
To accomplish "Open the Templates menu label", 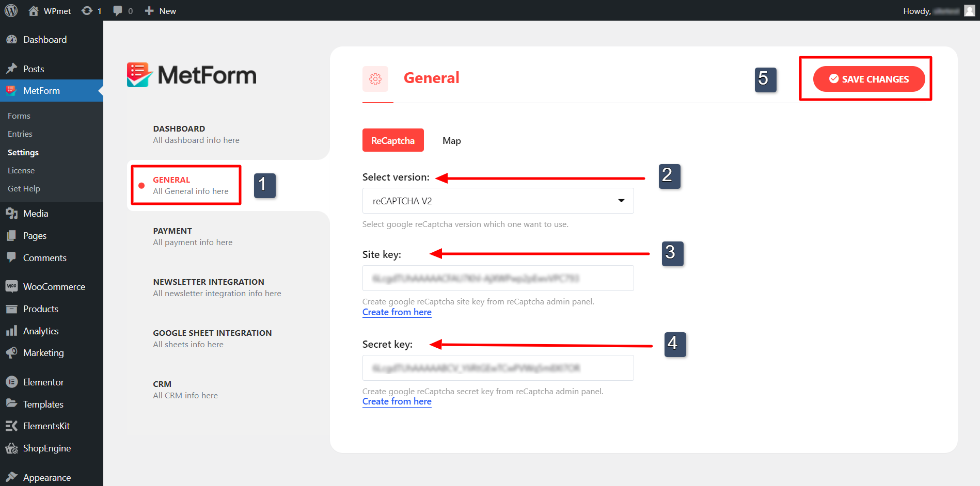I will 43,404.
